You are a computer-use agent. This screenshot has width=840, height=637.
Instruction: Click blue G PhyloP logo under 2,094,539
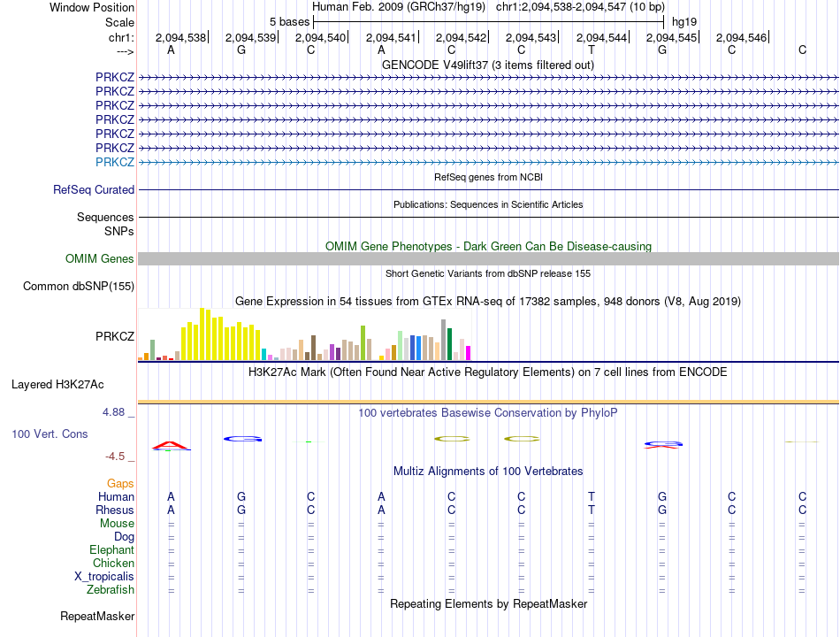tap(242, 439)
